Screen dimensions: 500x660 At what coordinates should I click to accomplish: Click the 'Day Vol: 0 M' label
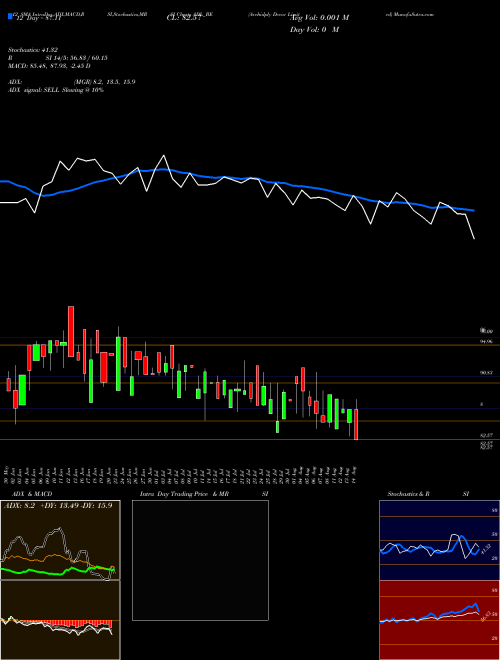[314, 30]
